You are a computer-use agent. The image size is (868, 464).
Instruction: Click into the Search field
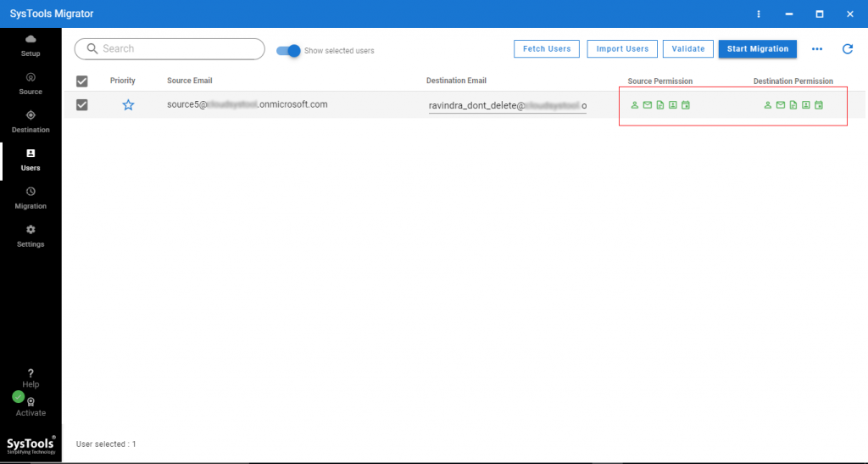tap(170, 48)
